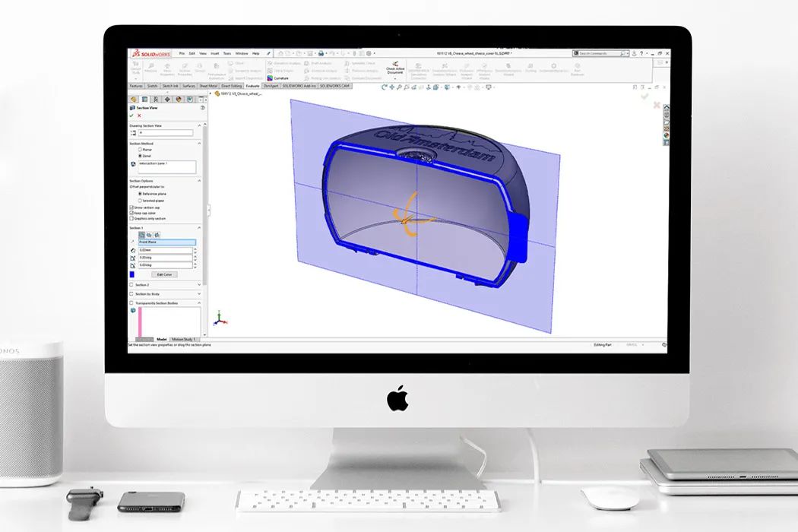This screenshot has width=798, height=532.
Task: Open the Tools menu
Action: coord(227,53)
